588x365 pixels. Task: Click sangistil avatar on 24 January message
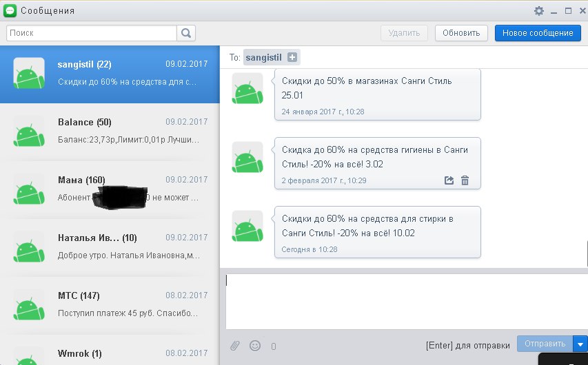pyautogui.click(x=247, y=88)
